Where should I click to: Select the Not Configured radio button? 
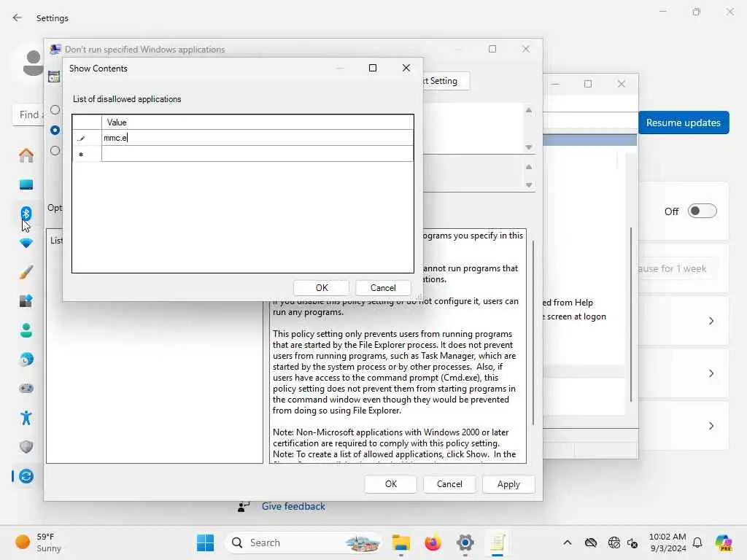pyautogui.click(x=55, y=109)
